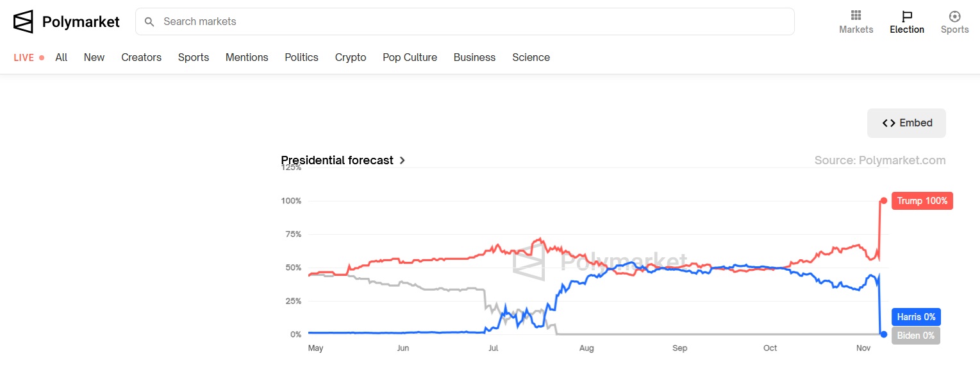Expand the Presidential forecast chevron

(402, 160)
